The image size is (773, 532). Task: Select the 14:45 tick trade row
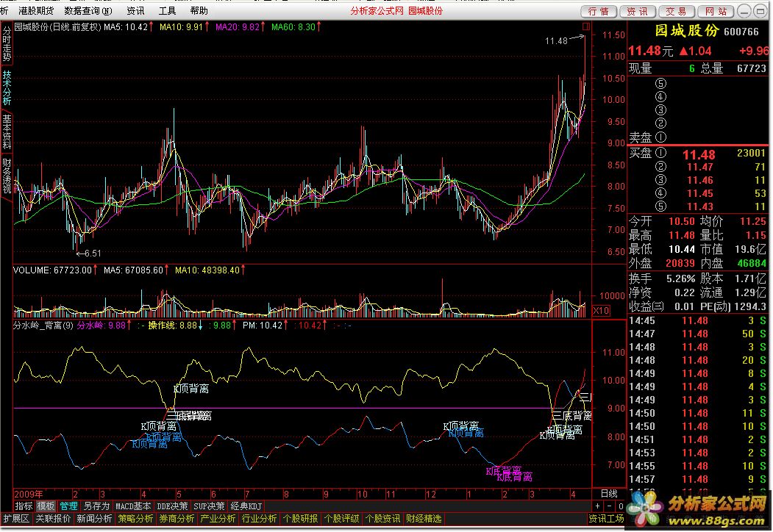[x=697, y=320]
